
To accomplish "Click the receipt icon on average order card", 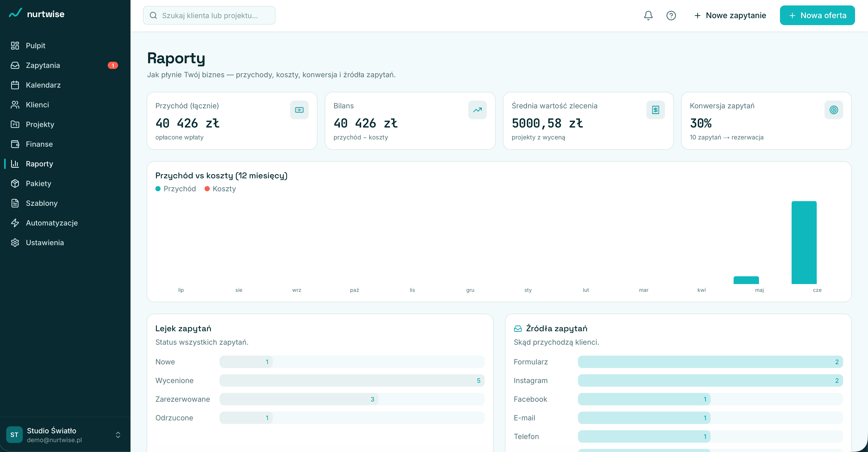I will click(x=655, y=110).
